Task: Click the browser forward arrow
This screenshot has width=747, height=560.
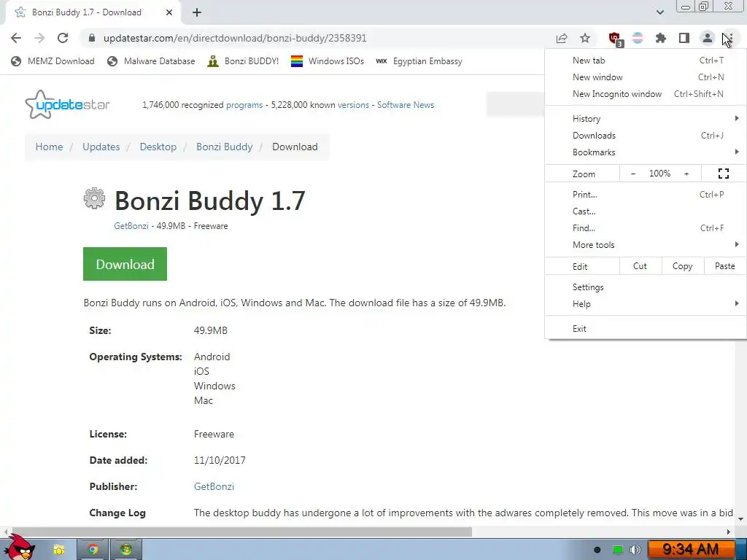Action: 39,38
